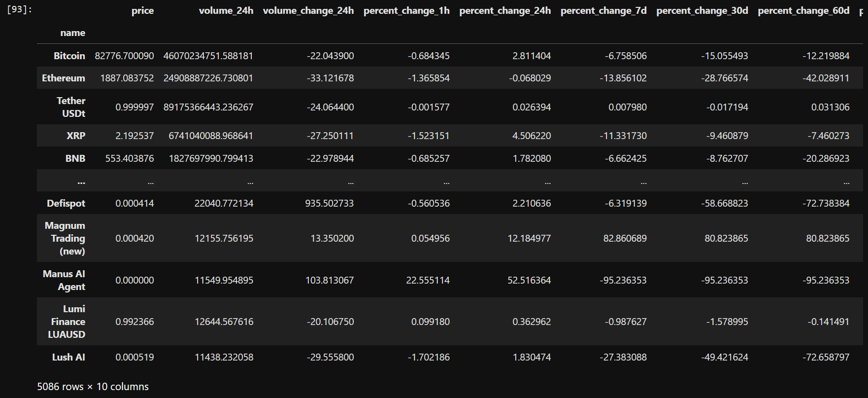Click the name index label

pyautogui.click(x=73, y=33)
